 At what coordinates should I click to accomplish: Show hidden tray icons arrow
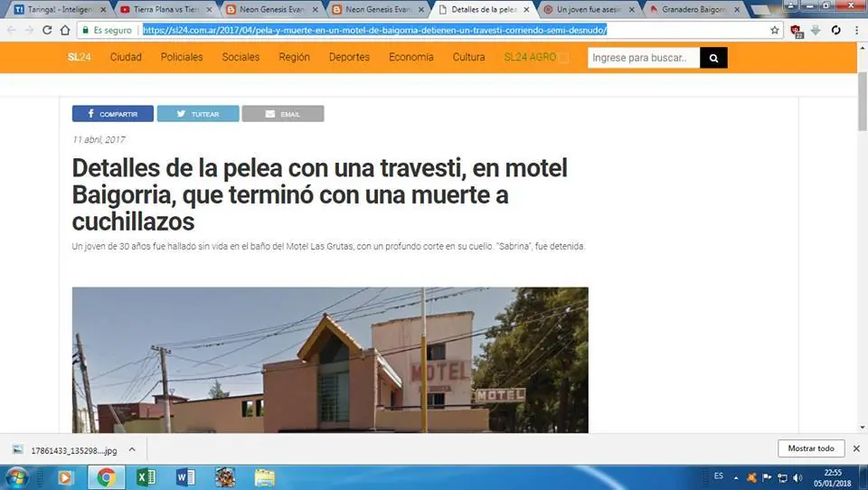tap(736, 477)
